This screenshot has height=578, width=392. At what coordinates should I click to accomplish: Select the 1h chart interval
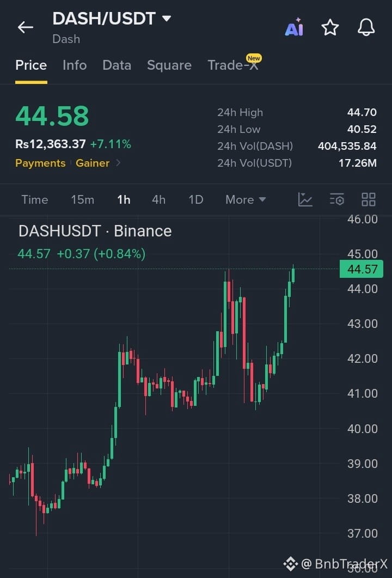pos(124,199)
